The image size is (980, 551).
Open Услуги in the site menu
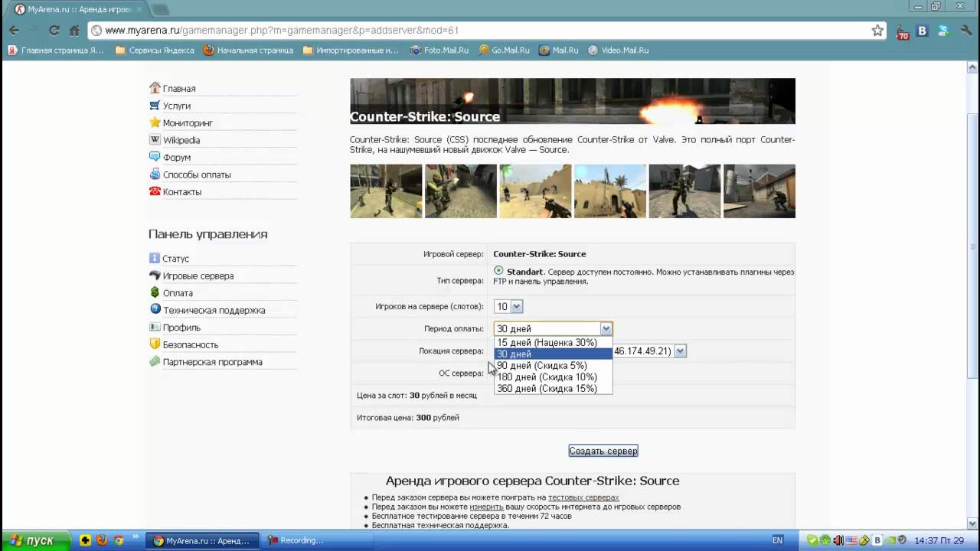(x=170, y=106)
